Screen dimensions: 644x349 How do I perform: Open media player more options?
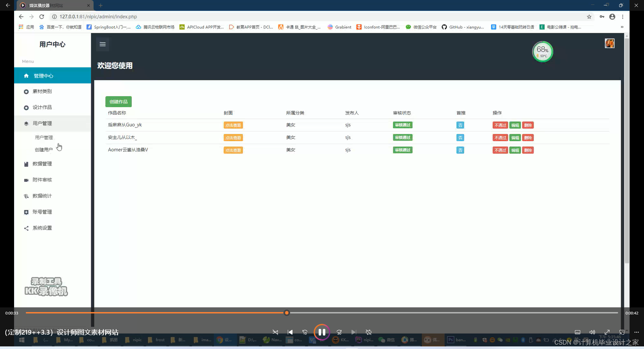click(637, 332)
